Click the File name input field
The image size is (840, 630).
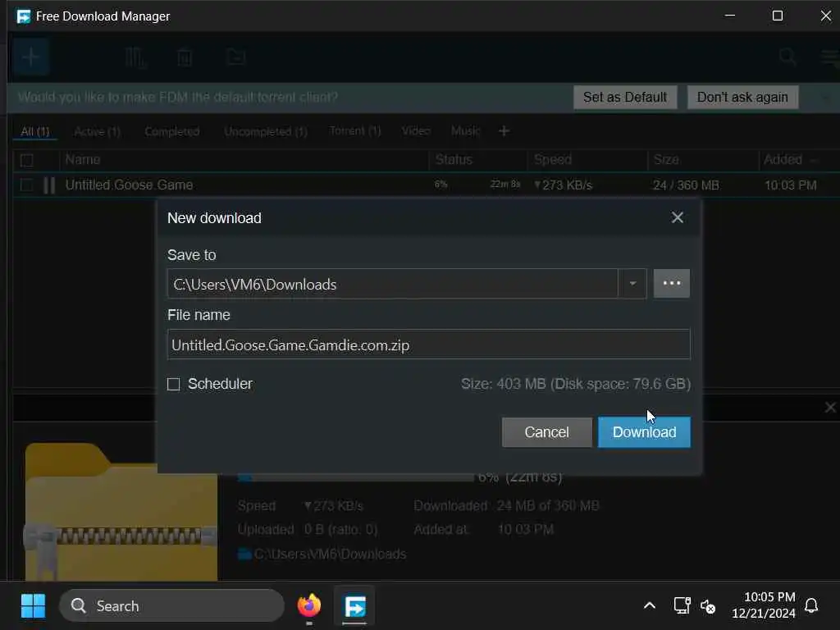click(428, 345)
